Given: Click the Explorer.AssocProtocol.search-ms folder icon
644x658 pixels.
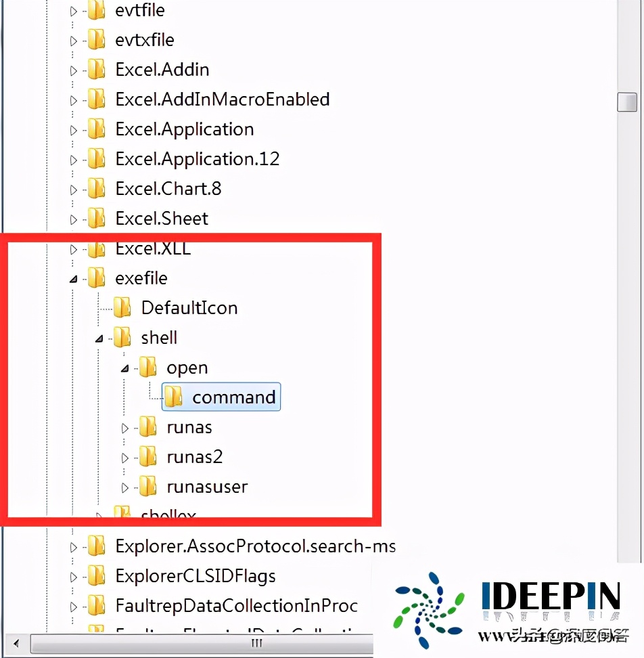Looking at the screenshot, I should [97, 546].
